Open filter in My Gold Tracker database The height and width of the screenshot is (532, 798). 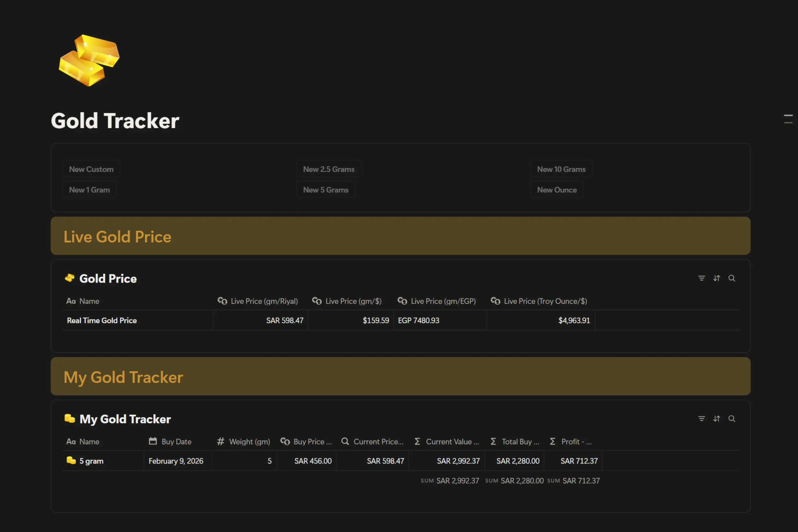[701, 419]
